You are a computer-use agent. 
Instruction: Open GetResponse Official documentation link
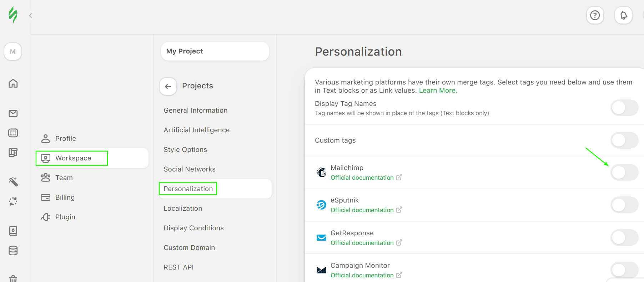pos(366,243)
